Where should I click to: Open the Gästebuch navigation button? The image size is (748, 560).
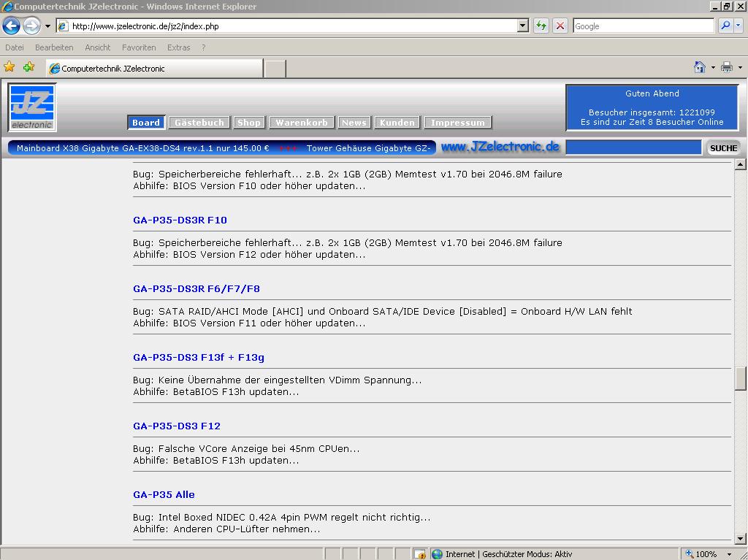199,123
